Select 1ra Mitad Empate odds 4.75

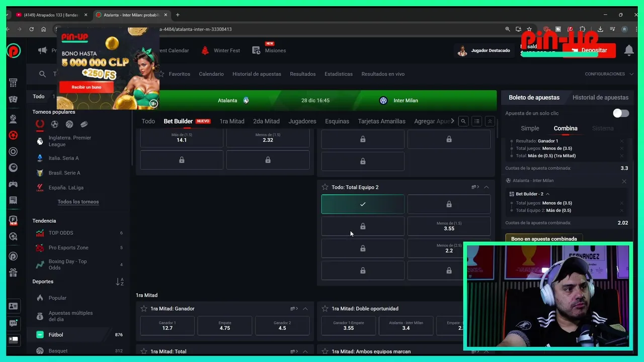pyautogui.click(x=225, y=326)
